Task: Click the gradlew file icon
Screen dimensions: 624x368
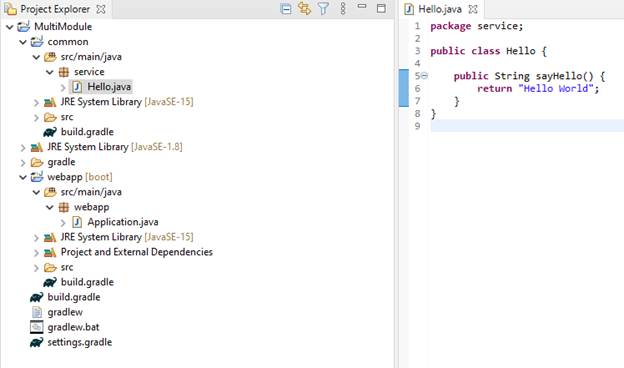Action: click(37, 312)
